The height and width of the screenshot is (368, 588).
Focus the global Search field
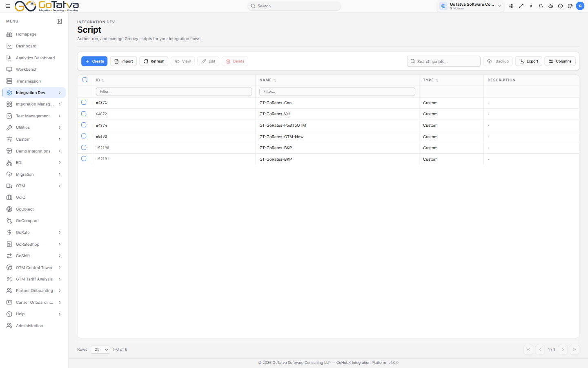[x=294, y=6]
